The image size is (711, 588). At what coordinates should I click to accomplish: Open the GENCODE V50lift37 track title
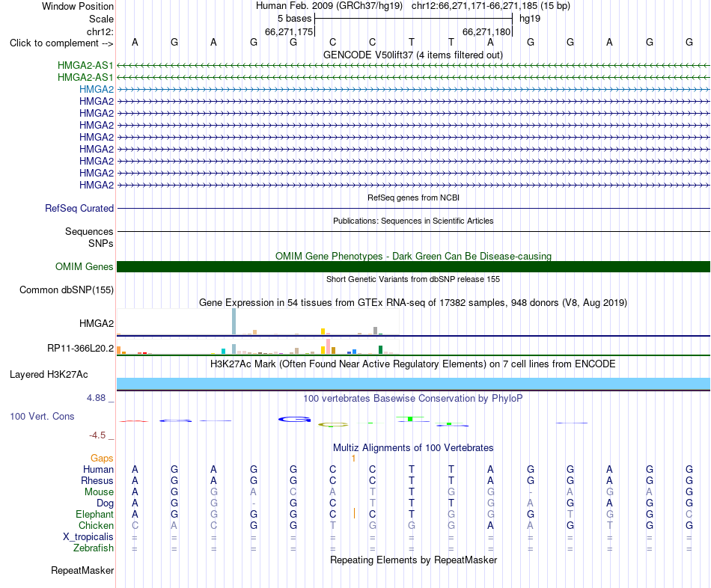(412, 55)
